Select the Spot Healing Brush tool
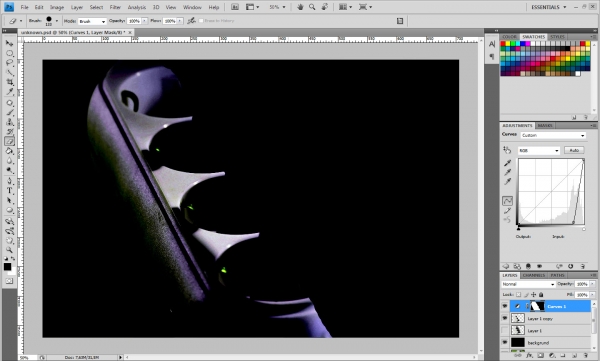 coord(10,103)
